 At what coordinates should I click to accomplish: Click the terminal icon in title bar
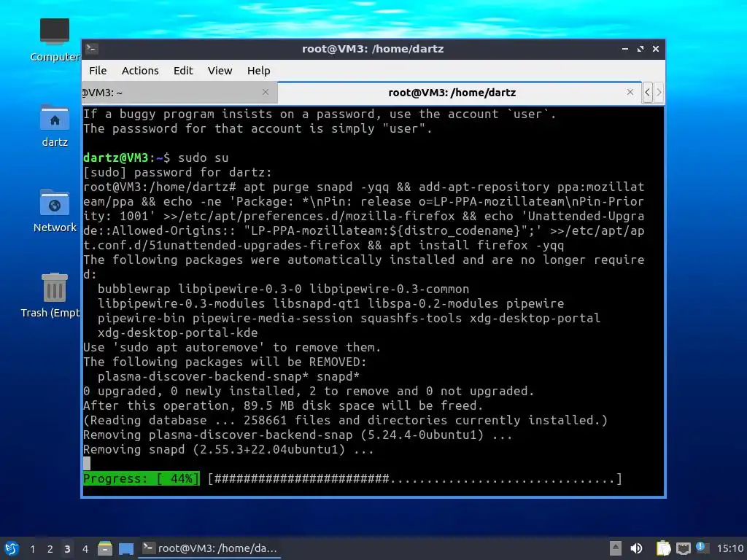92,49
